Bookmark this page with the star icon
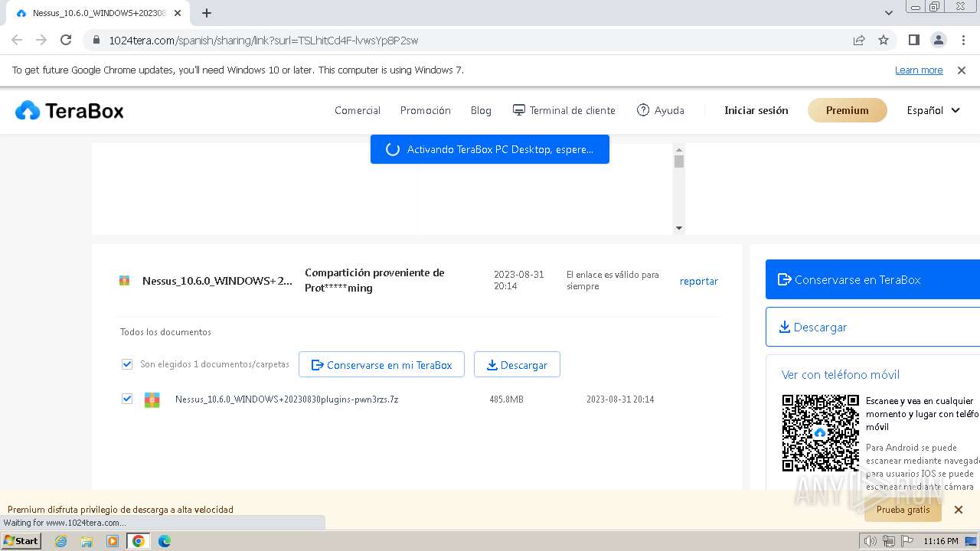The image size is (980, 551). [884, 40]
